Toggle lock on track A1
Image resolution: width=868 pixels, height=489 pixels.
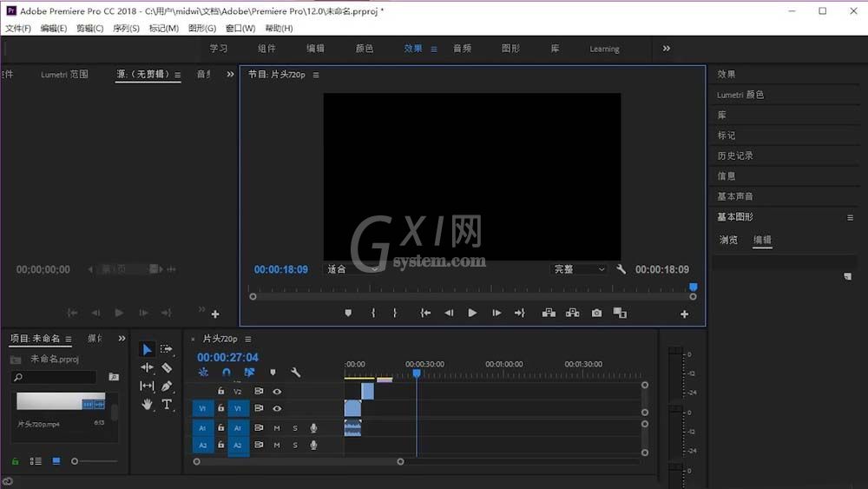click(220, 427)
